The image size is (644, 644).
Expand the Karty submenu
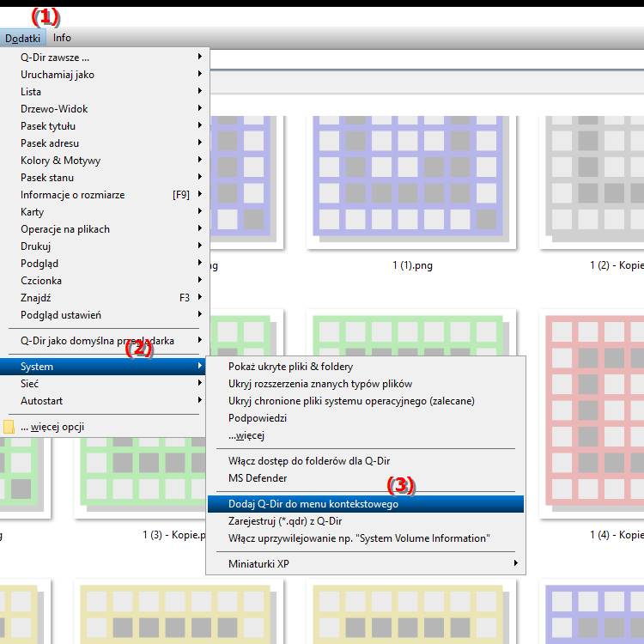click(x=105, y=212)
